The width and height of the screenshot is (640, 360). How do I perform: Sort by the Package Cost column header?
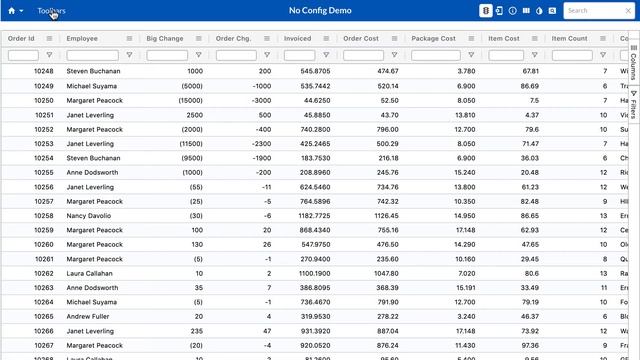tap(433, 38)
